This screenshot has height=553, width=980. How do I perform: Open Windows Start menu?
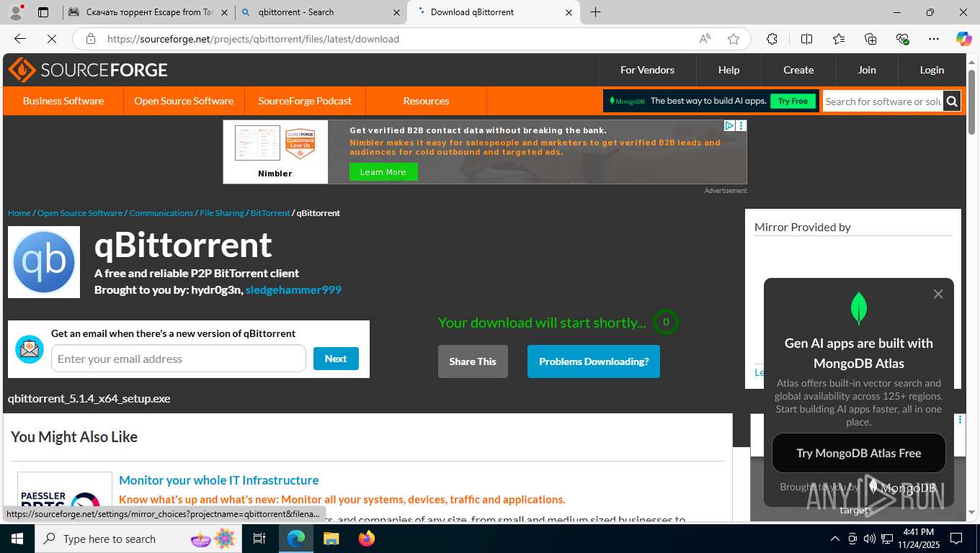[17, 539]
